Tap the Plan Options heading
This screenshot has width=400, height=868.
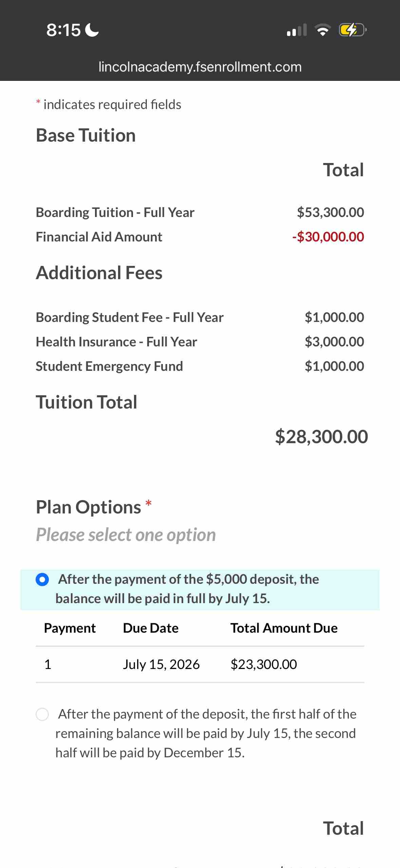point(89,507)
